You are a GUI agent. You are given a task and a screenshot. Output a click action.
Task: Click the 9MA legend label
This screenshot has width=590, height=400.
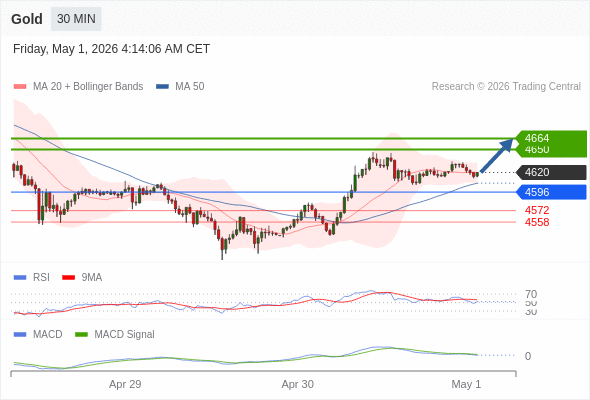(x=92, y=278)
